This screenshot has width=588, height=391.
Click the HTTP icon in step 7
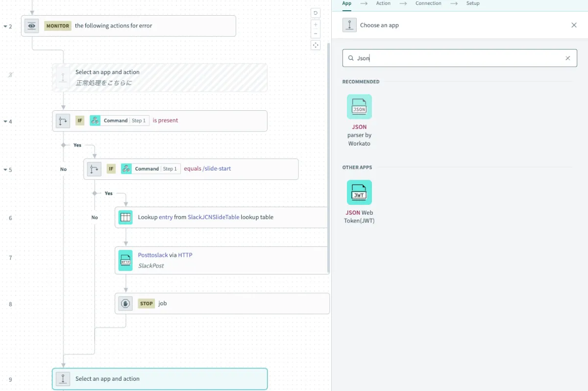(125, 260)
